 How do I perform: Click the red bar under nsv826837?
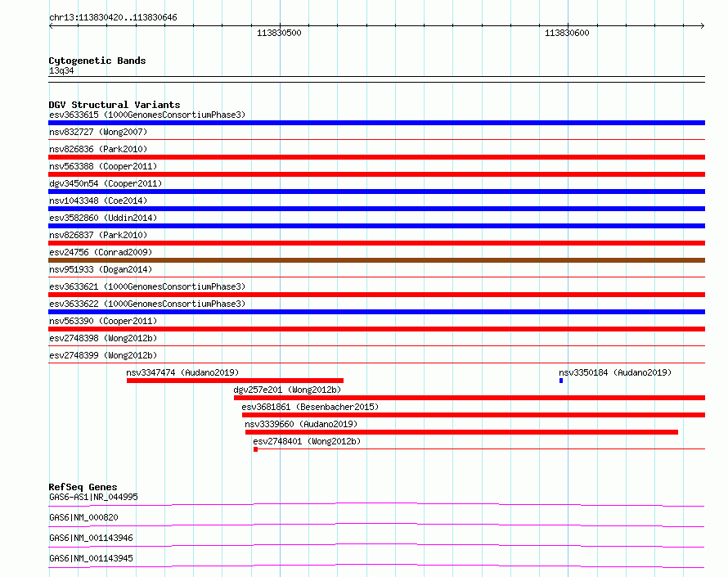point(376,243)
